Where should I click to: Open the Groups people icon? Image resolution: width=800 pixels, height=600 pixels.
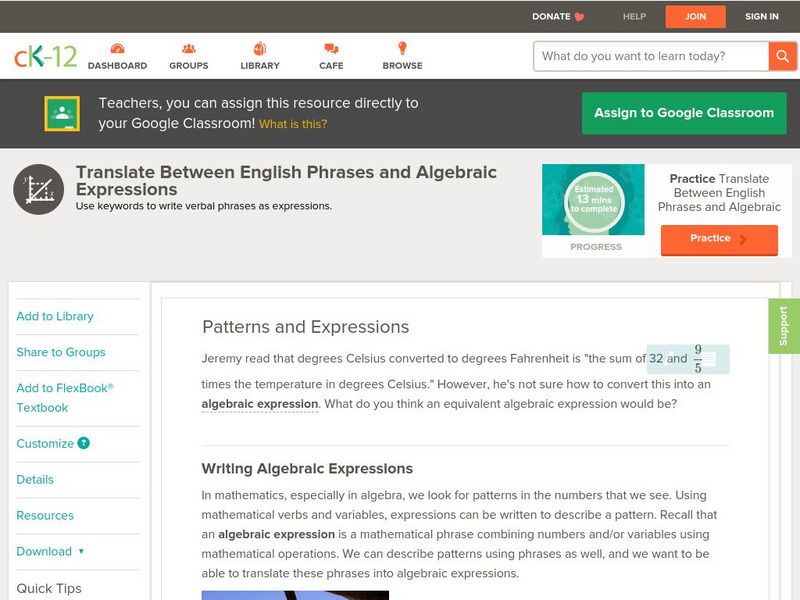(x=189, y=48)
